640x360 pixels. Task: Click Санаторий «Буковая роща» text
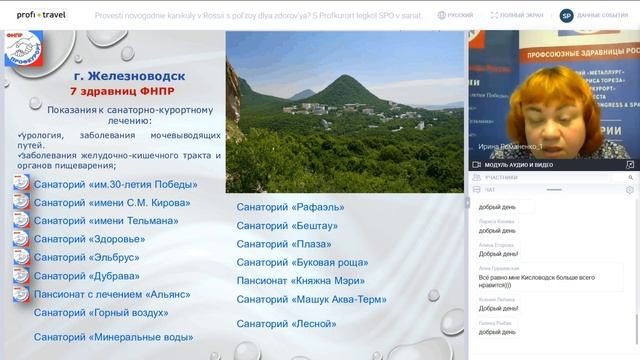(302, 262)
